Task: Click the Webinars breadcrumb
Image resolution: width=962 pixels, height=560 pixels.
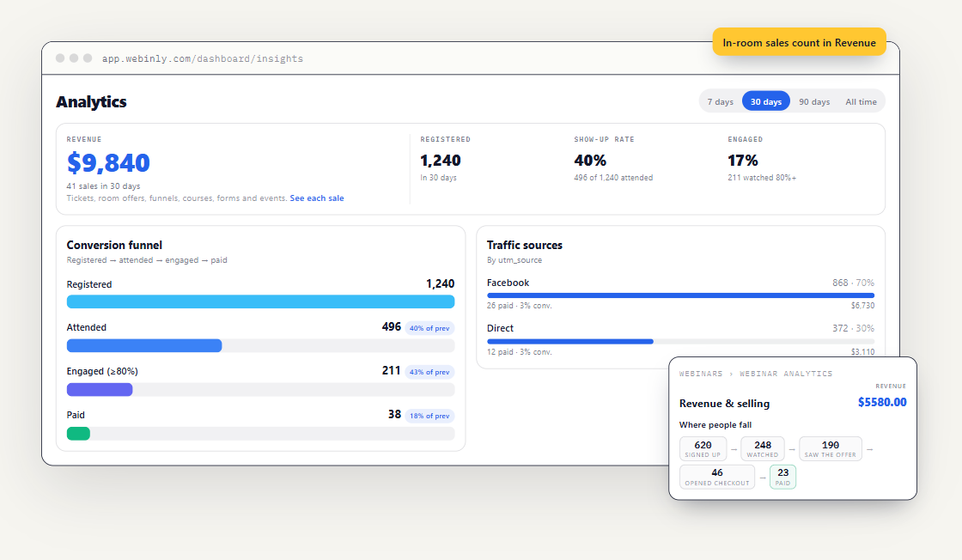Action: (x=701, y=374)
